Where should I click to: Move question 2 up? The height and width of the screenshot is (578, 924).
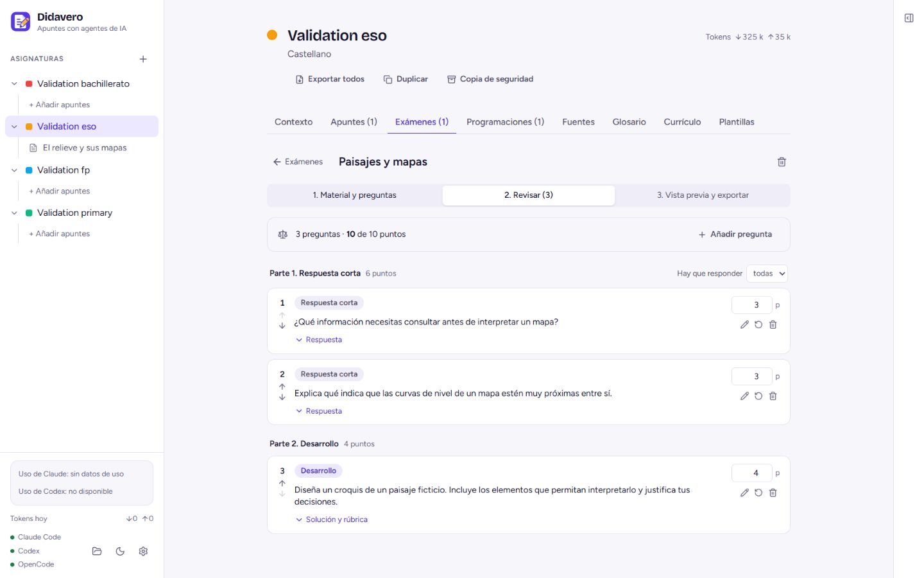282,387
